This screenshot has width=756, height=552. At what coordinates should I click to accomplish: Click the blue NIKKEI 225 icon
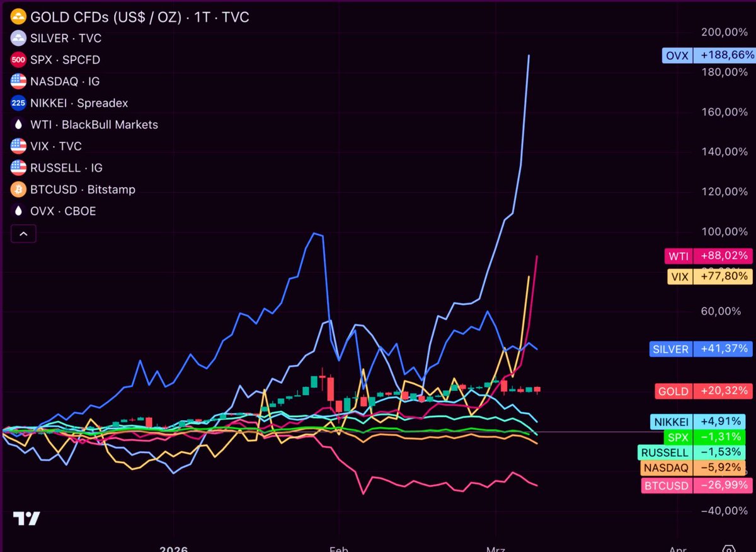(x=19, y=103)
